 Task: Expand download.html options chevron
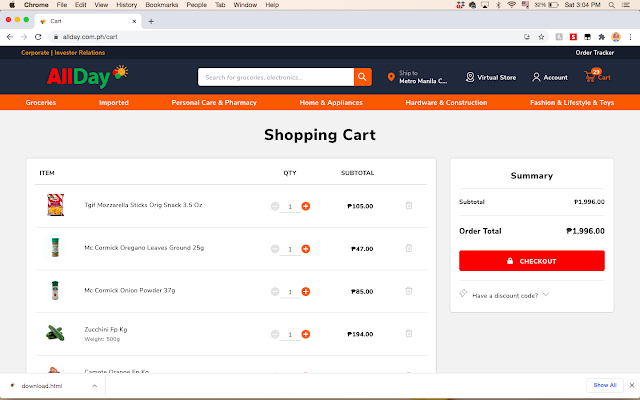(94, 386)
